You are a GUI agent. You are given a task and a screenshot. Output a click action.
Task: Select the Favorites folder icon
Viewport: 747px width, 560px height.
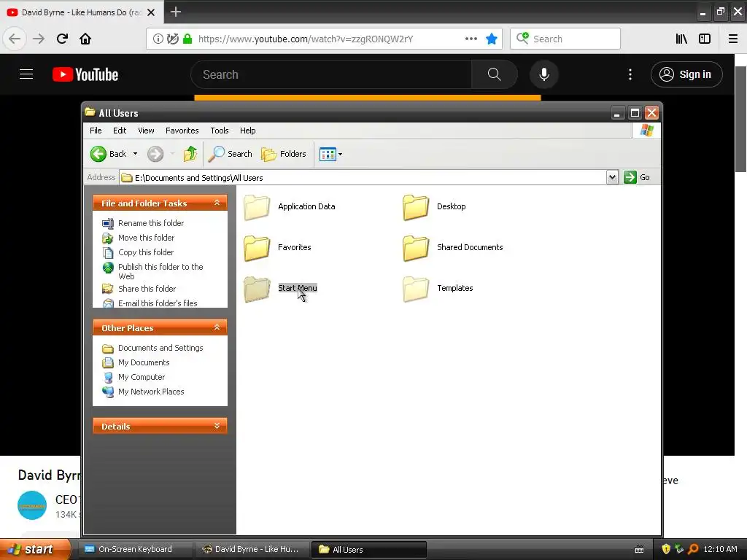tap(257, 248)
